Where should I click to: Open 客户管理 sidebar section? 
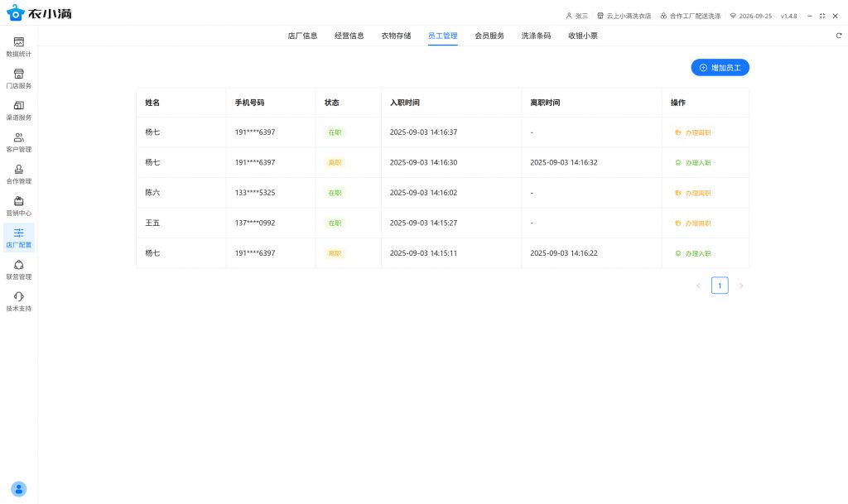click(x=18, y=142)
